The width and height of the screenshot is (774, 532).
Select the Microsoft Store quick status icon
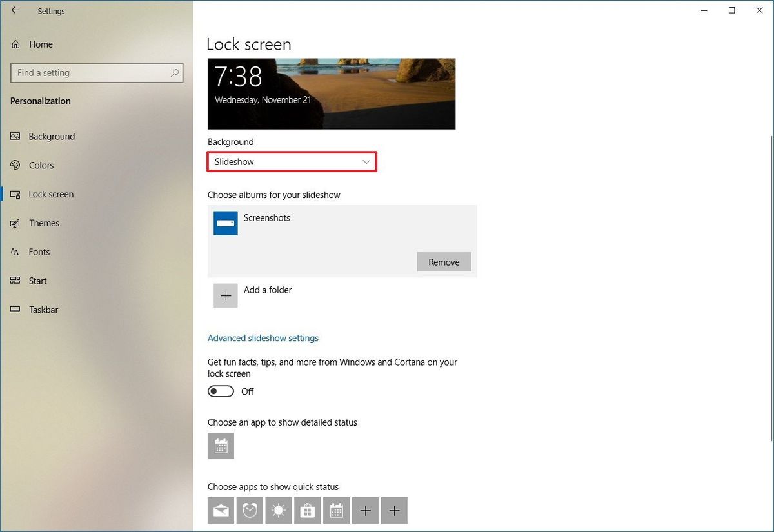click(307, 510)
